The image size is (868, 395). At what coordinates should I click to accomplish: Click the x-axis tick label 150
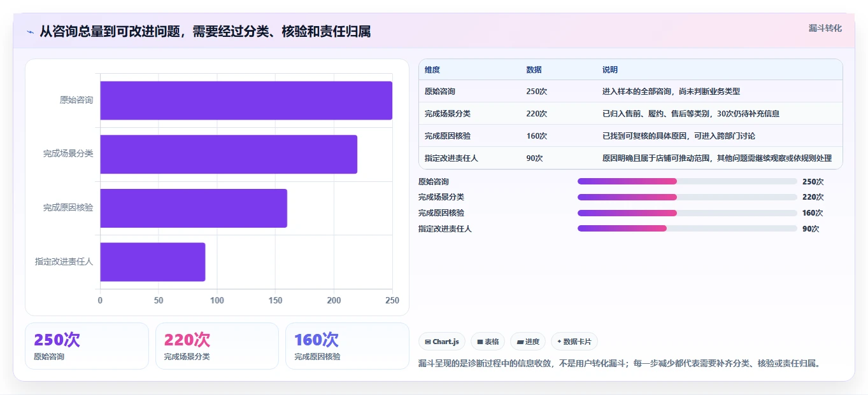click(x=275, y=300)
